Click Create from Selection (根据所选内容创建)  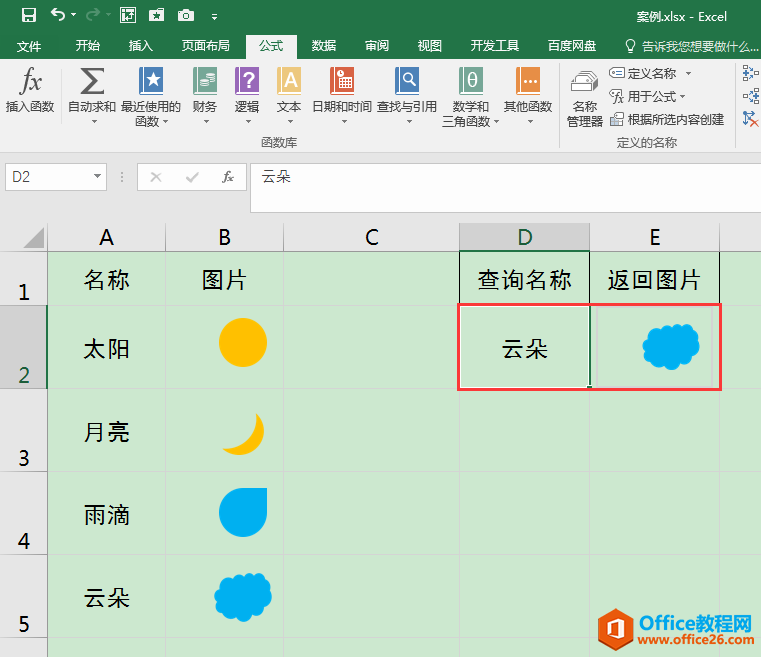click(666, 119)
